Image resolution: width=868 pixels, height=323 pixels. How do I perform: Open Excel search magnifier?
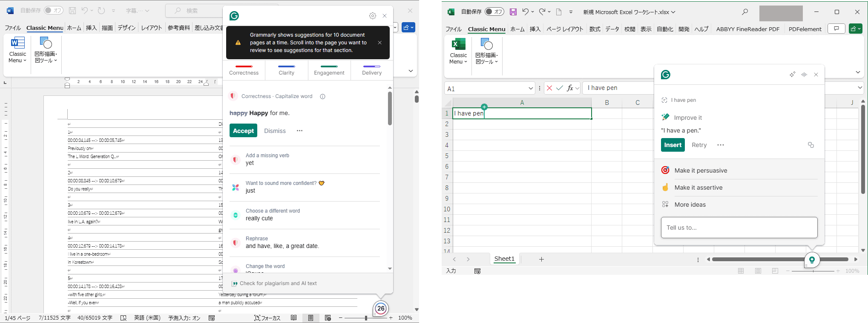pos(745,12)
